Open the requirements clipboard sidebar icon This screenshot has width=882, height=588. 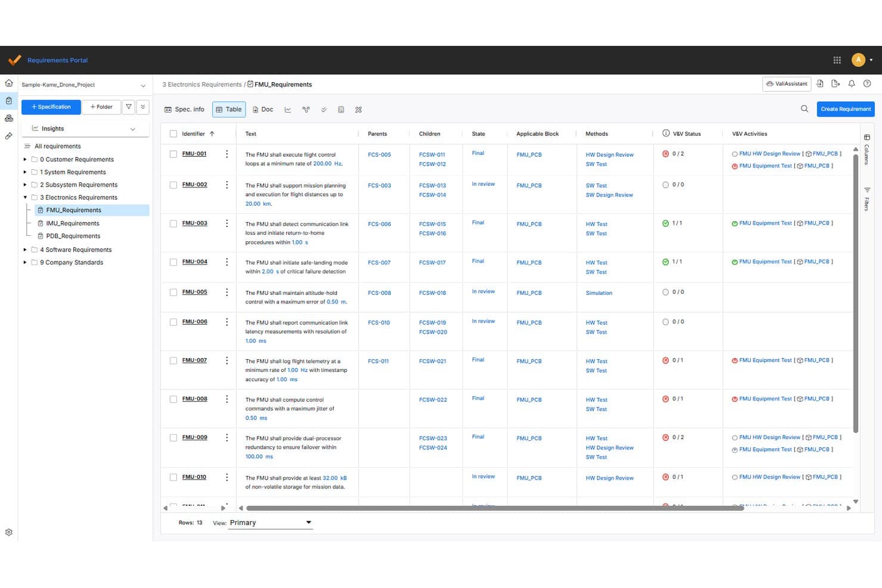[x=9, y=101]
